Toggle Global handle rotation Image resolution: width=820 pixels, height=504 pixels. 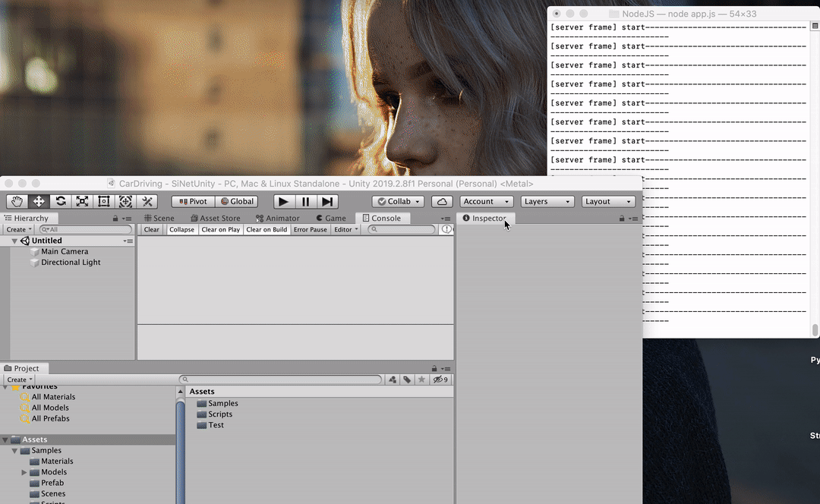coord(236,201)
